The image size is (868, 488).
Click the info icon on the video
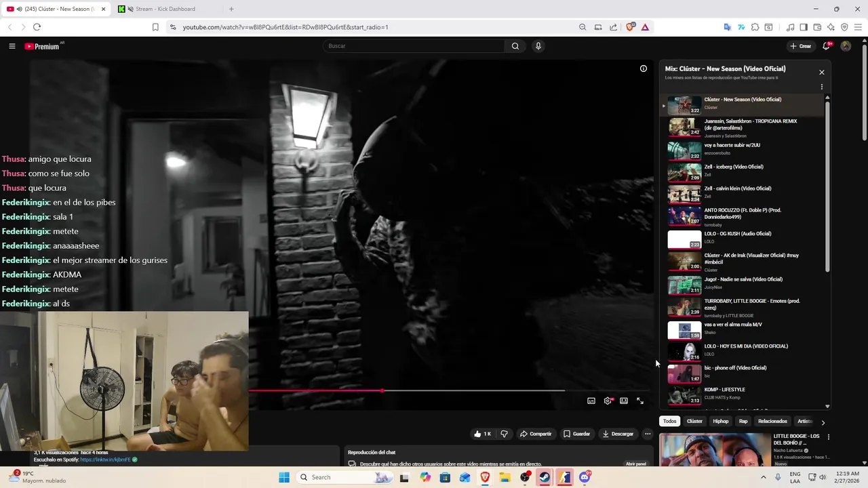(644, 68)
